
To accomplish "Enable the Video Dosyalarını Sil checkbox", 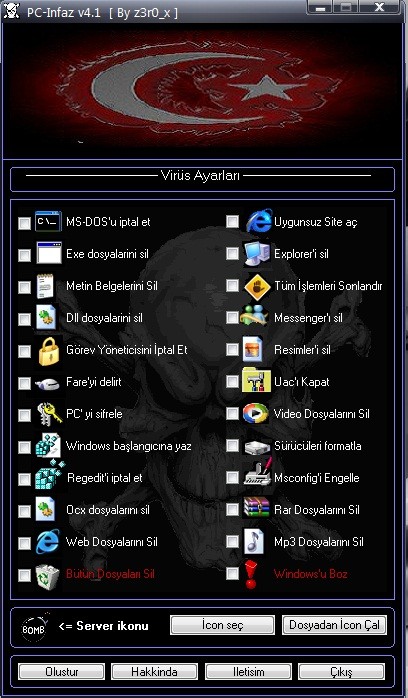I will (232, 414).
